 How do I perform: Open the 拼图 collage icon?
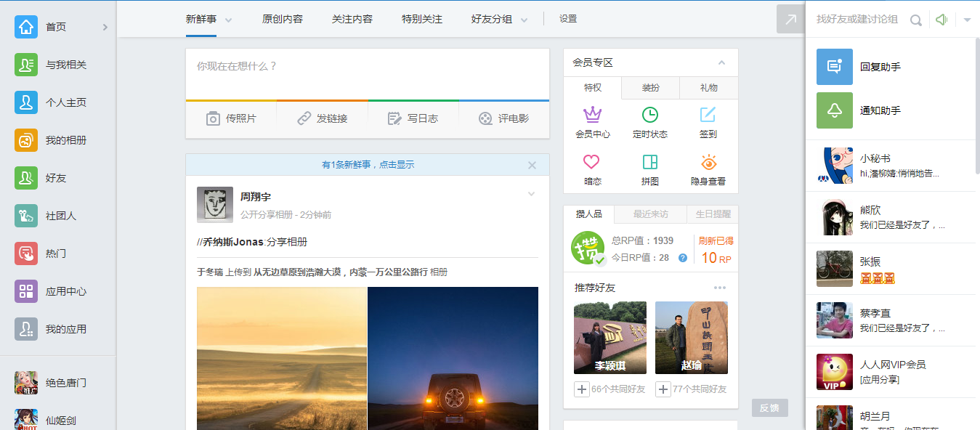tap(650, 162)
